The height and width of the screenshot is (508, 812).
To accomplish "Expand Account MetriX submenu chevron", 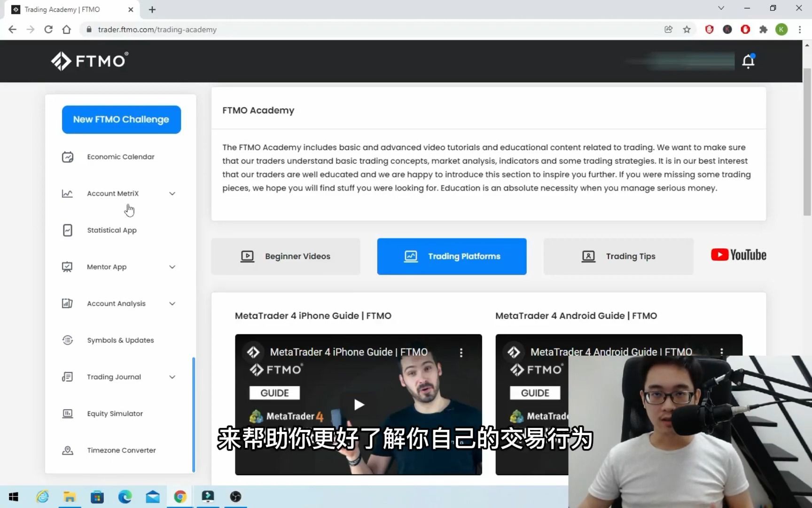I will (172, 193).
